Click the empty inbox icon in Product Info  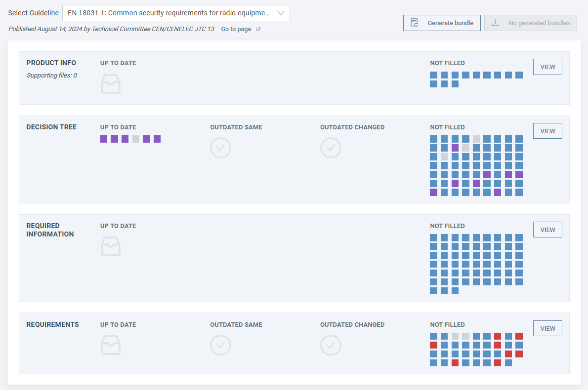tap(111, 84)
